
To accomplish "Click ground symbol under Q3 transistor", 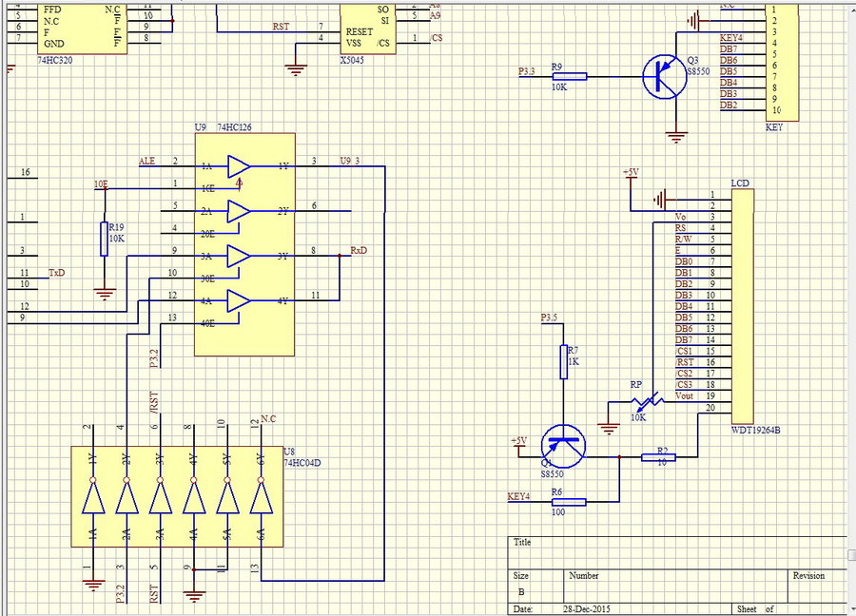I will (x=676, y=136).
